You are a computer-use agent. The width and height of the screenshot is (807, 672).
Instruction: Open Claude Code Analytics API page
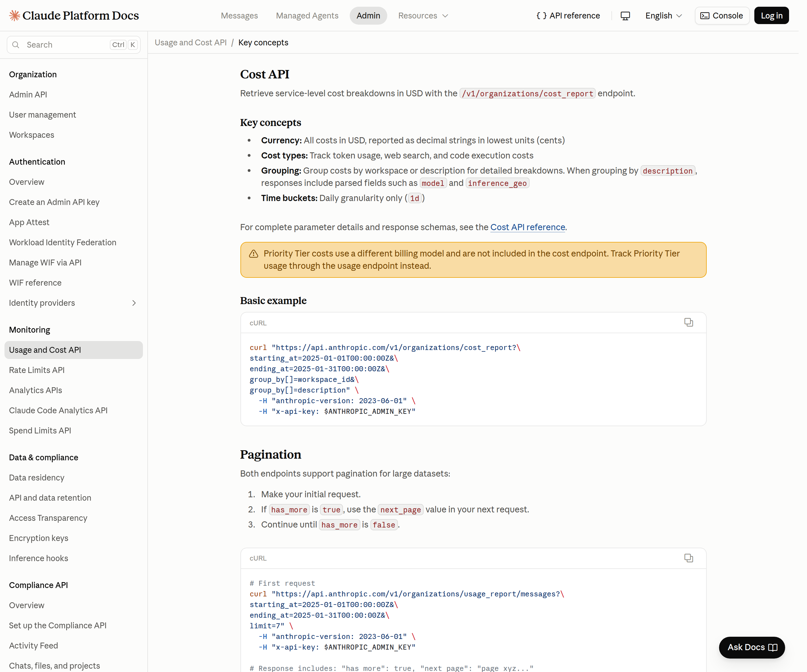[x=59, y=415]
